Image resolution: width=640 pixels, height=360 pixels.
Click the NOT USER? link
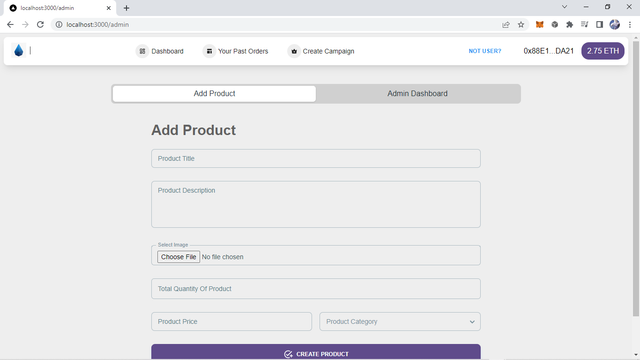coord(484,51)
